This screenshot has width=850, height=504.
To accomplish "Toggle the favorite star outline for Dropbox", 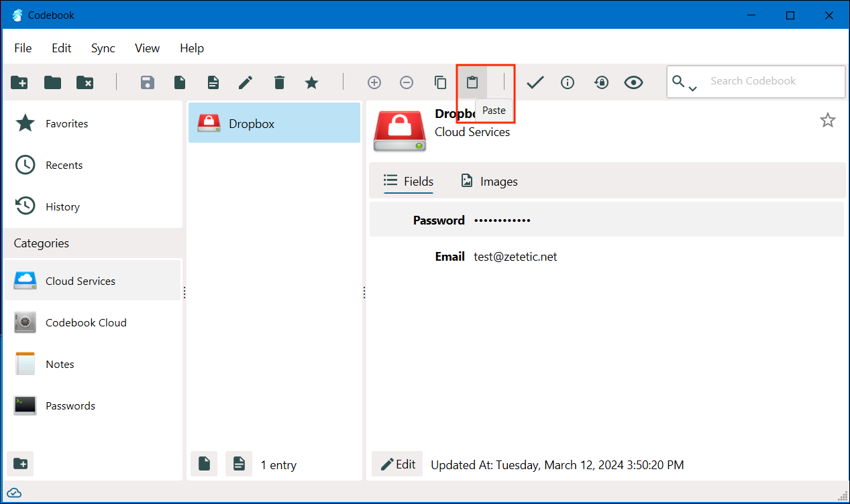I will tap(828, 120).
